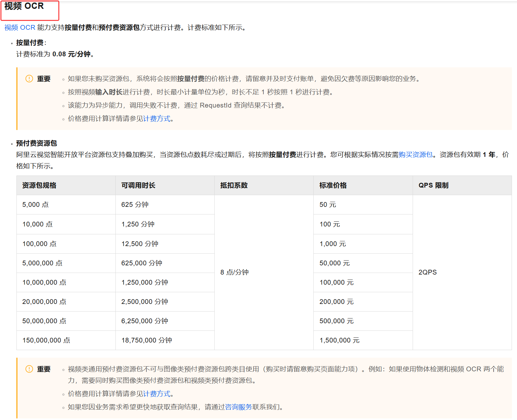Click the 50,000 元 price cell
This screenshot has height=420, width=517.
point(363,263)
